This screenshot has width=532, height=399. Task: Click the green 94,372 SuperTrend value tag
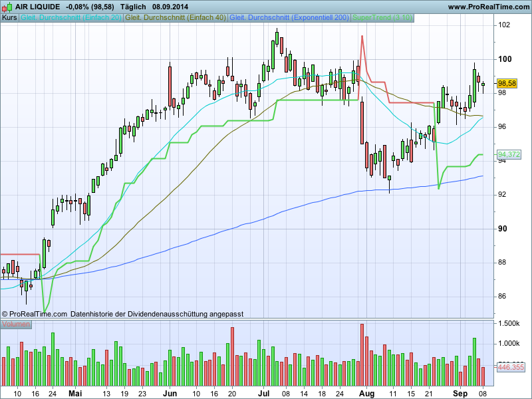click(509, 155)
